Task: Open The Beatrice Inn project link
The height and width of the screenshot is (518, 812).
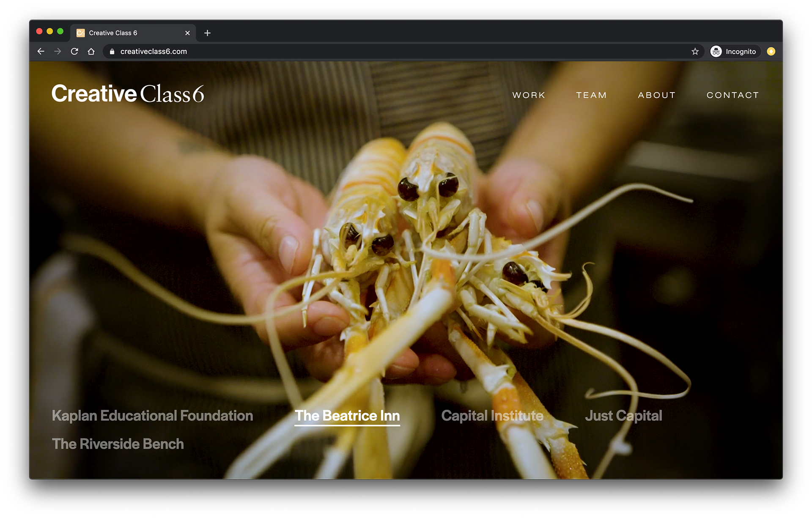Action: click(347, 416)
